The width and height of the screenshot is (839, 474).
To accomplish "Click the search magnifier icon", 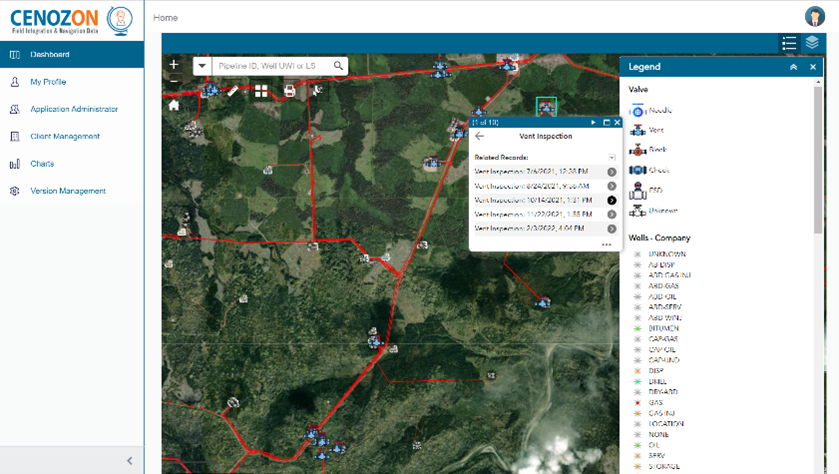I will pos(338,66).
